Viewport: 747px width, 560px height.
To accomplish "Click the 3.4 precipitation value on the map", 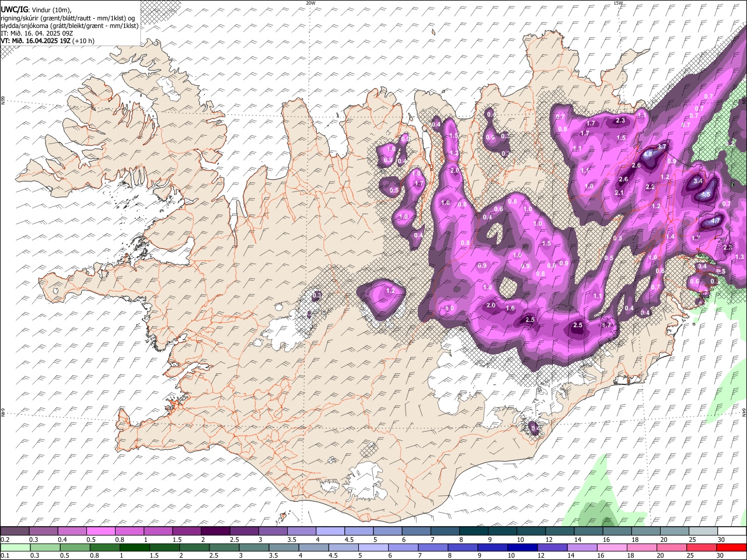I will click(x=698, y=181).
